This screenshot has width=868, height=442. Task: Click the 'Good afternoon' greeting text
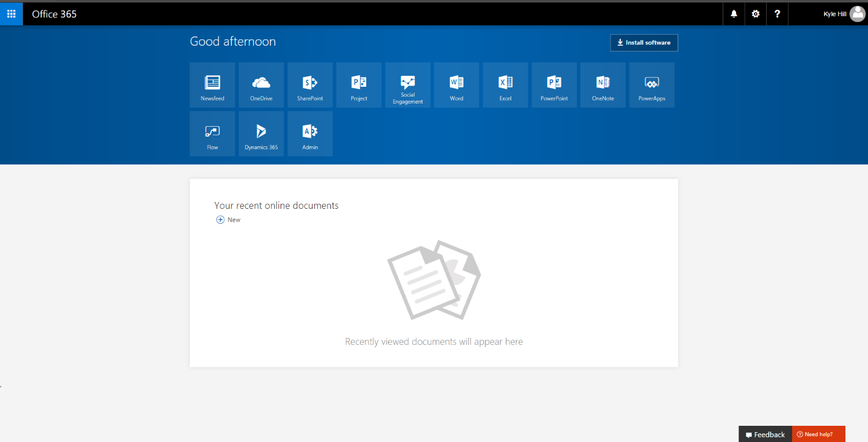coord(233,42)
